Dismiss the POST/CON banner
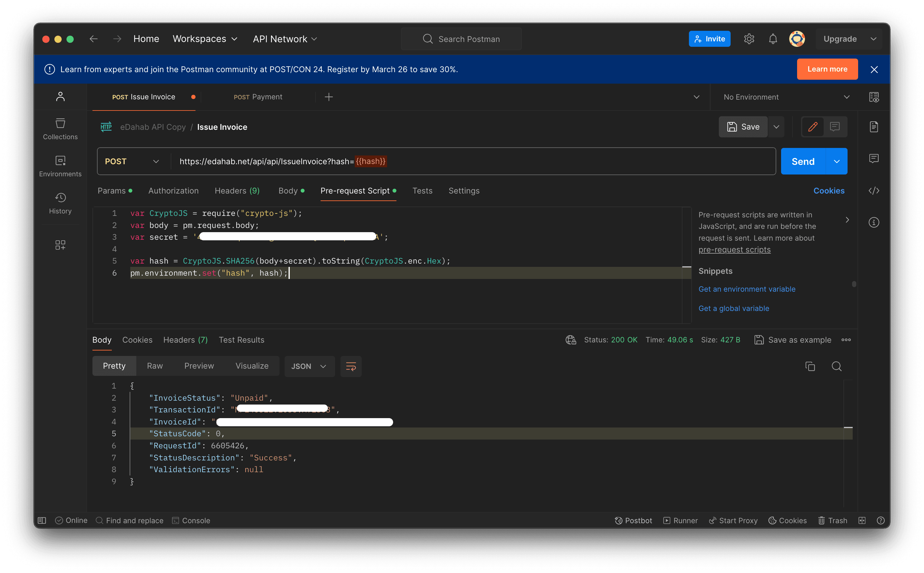The height and width of the screenshot is (573, 924). coord(874,69)
